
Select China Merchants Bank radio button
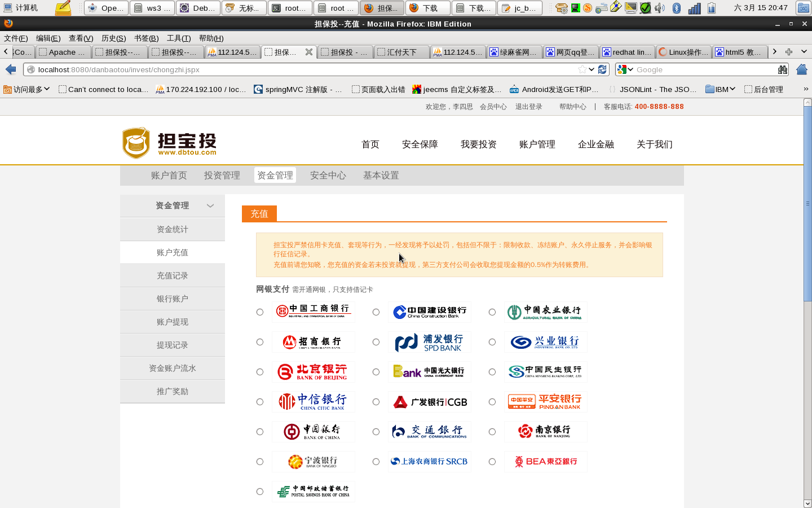(260, 342)
